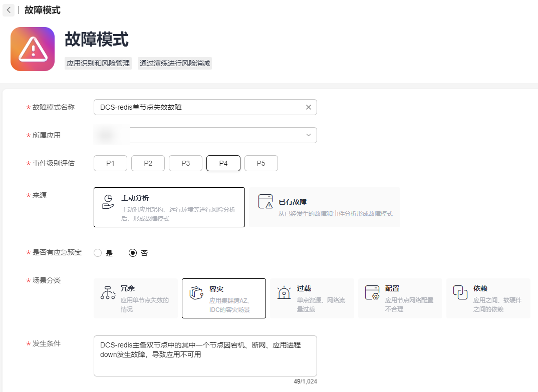Pick the 容灾 scenario card
The width and height of the screenshot is (538, 392).
224,298
